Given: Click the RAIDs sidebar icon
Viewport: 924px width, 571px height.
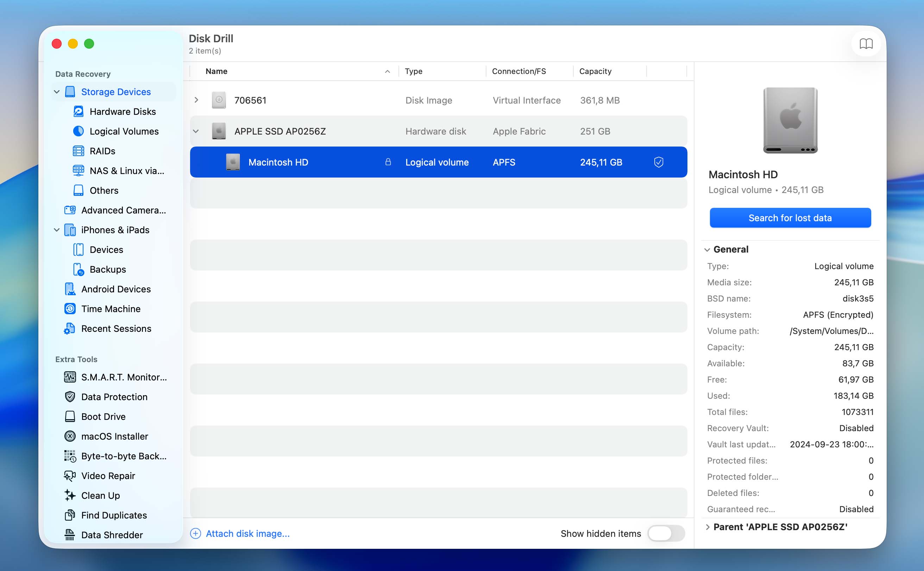Looking at the screenshot, I should tap(78, 151).
